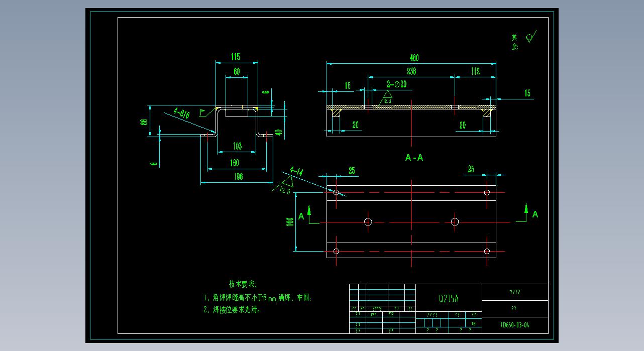Select the right center hole in plan view
This screenshot has width=644, height=351.
coord(455,221)
